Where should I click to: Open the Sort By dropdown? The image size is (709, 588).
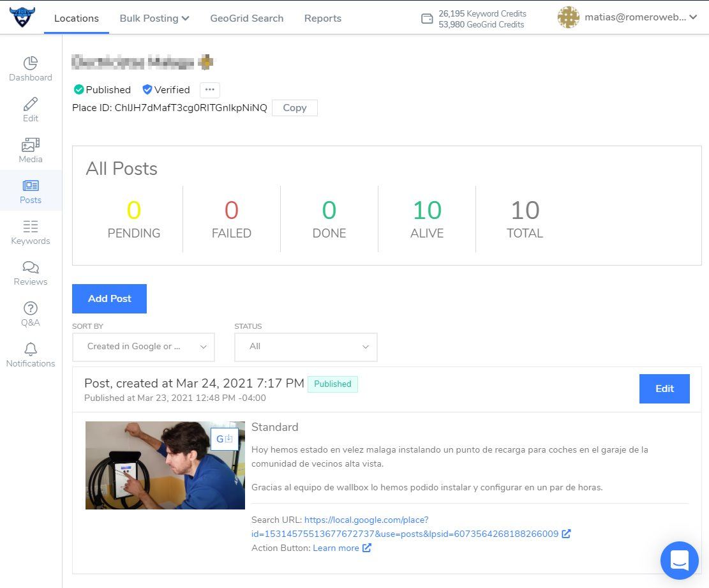point(144,347)
